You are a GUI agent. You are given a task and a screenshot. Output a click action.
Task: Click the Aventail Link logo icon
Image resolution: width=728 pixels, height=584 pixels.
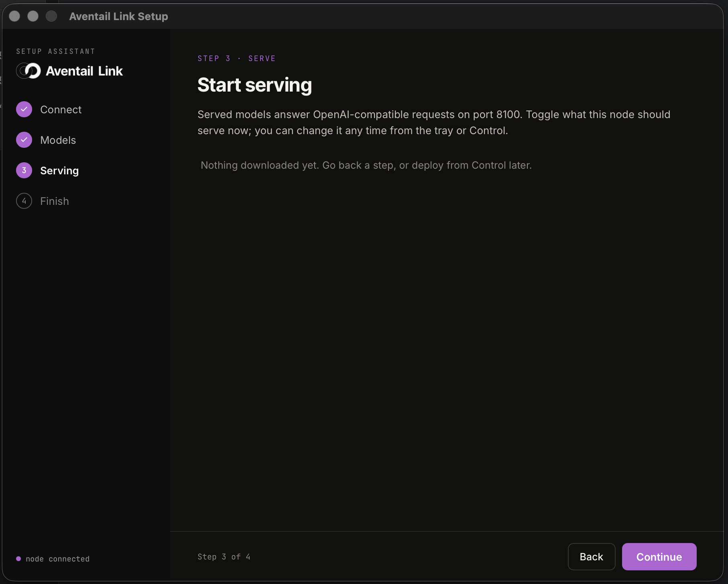28,71
